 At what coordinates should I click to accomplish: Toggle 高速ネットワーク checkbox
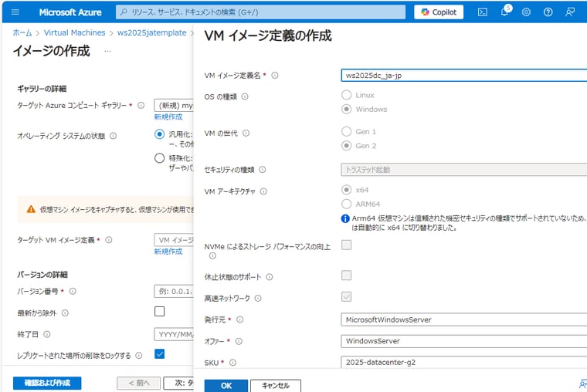[x=347, y=296]
